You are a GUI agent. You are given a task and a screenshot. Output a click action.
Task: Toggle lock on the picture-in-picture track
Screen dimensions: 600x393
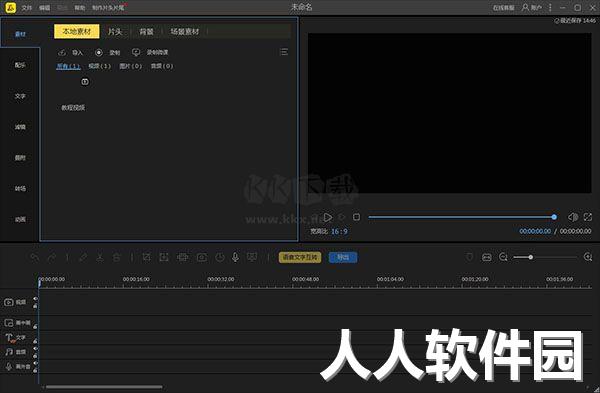(35, 326)
